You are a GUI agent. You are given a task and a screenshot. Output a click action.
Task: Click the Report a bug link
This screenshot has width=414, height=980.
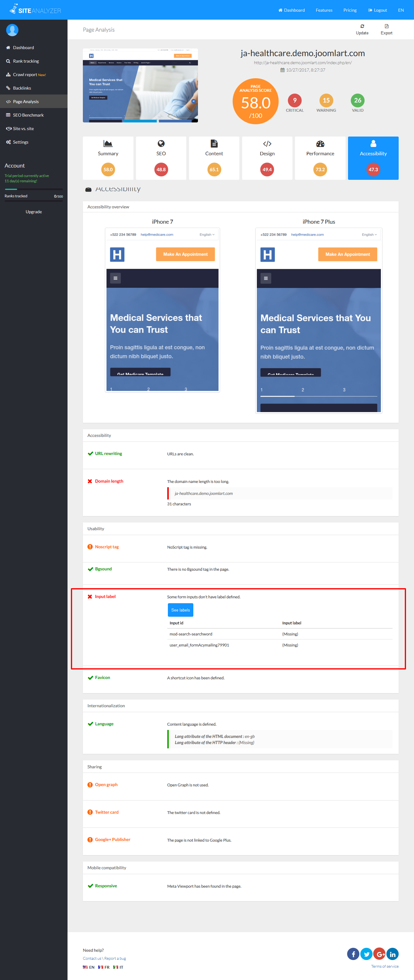tap(115, 958)
